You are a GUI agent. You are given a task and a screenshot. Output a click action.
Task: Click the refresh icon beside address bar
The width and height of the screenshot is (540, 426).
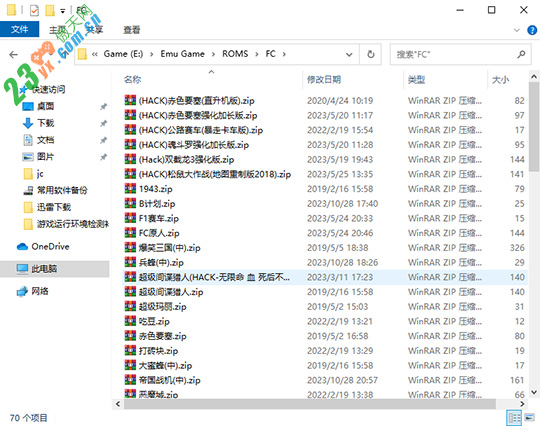pyautogui.click(x=371, y=54)
